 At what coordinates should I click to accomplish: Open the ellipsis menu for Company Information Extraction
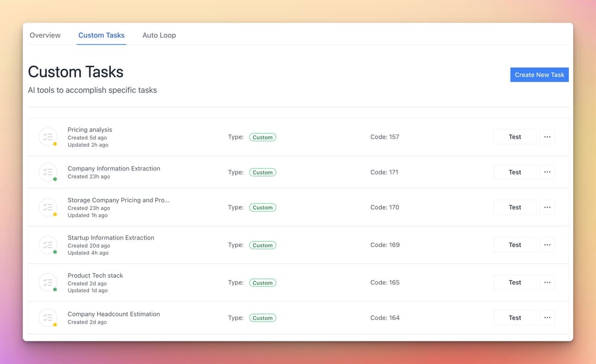(547, 172)
